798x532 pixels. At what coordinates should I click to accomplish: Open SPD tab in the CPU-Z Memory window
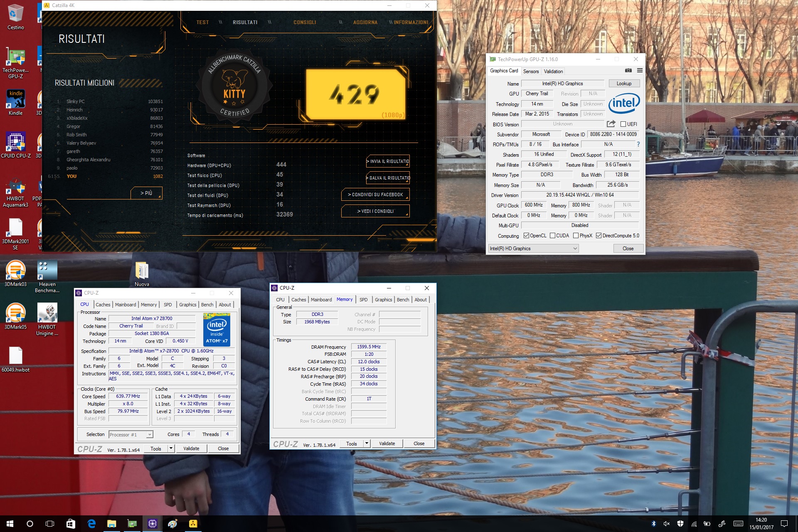(363, 300)
